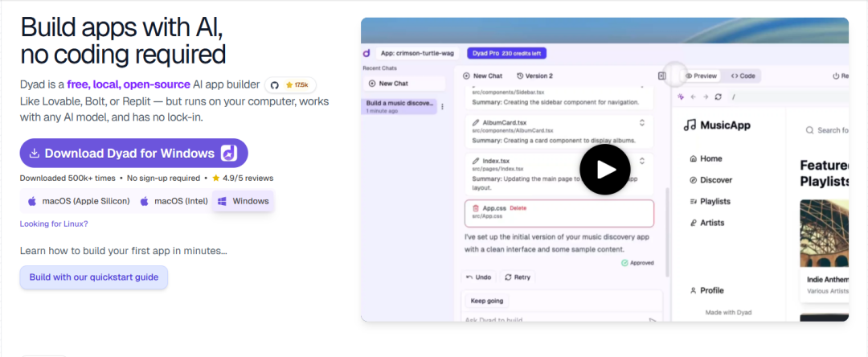Click the Undo button in the chat
The image size is (868, 357).
pyautogui.click(x=479, y=277)
